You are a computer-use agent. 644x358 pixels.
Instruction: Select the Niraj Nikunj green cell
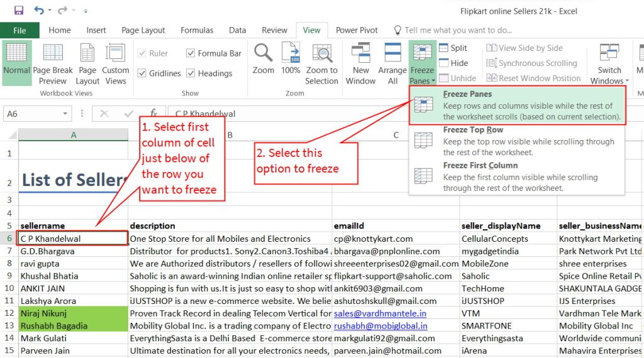click(73, 313)
